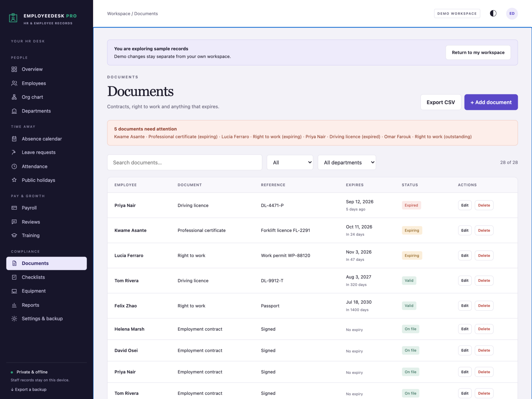Click Workspace in the breadcrumb
532x399 pixels.
pyautogui.click(x=119, y=14)
